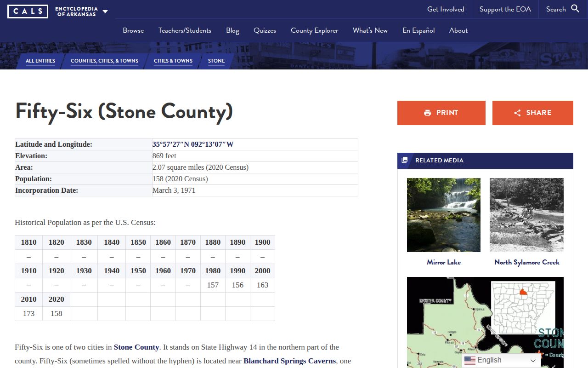588x368 pixels.
Task: Click the Get Involved link
Action: coord(446,9)
